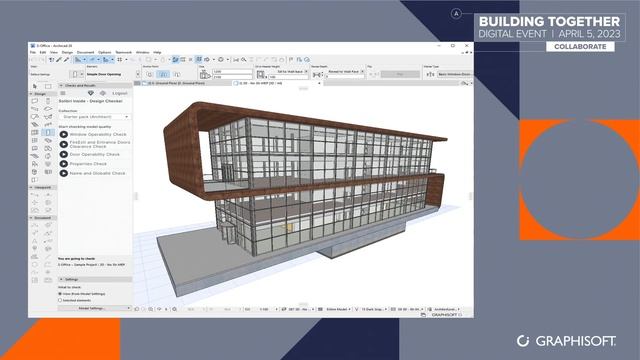
Task: Select the Stair tool in Design toolbox
Action: point(35,124)
